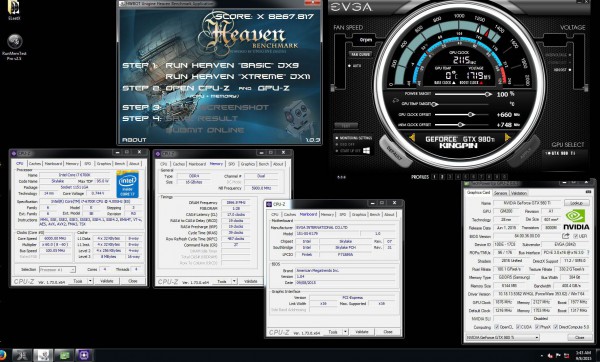
Task: Click the right yellow arrow beside GeForce GTX 980Ti
Action: point(508,137)
